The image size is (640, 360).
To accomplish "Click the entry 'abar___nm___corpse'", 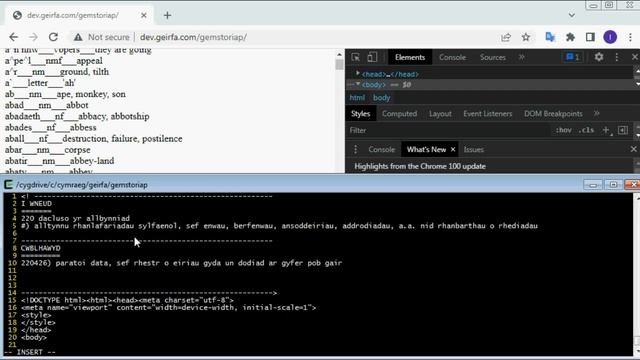I will (48, 150).
